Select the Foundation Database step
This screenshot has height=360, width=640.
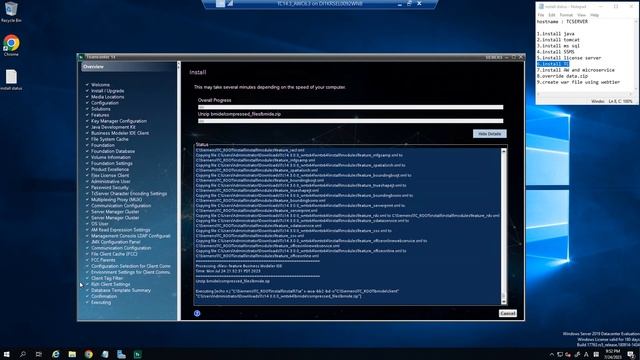tap(113, 151)
